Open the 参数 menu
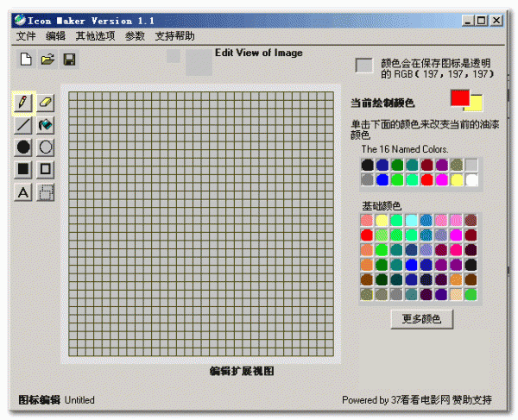 135,36
